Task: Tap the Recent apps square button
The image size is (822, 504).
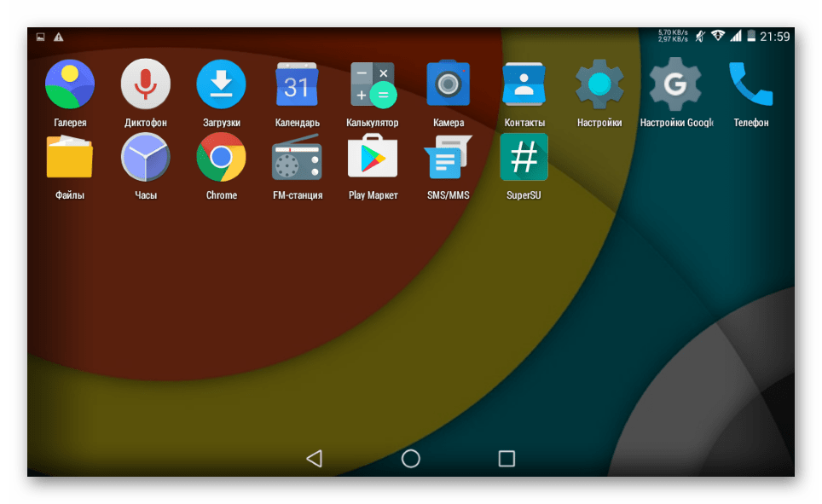Action: (x=507, y=459)
